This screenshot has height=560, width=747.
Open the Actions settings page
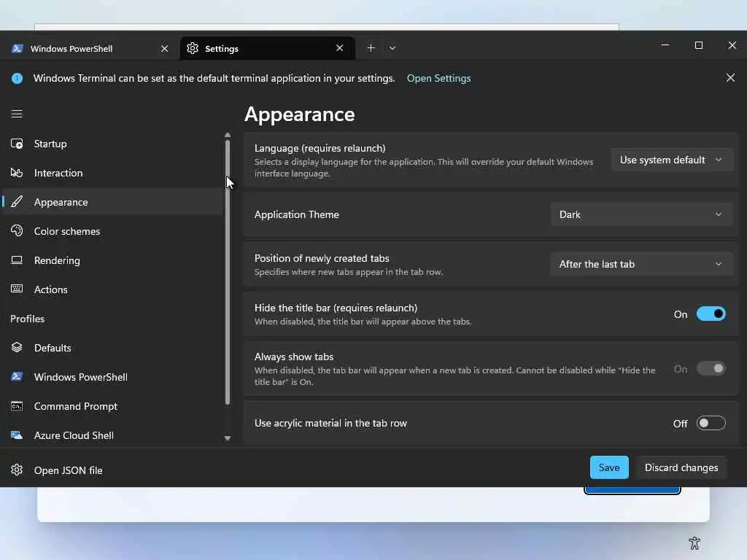[x=112, y=289]
